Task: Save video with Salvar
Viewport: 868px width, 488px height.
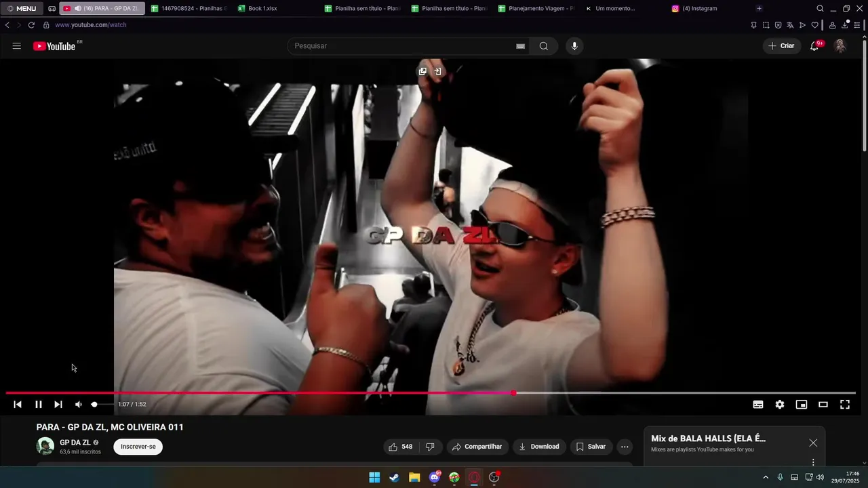Action: [x=591, y=447]
